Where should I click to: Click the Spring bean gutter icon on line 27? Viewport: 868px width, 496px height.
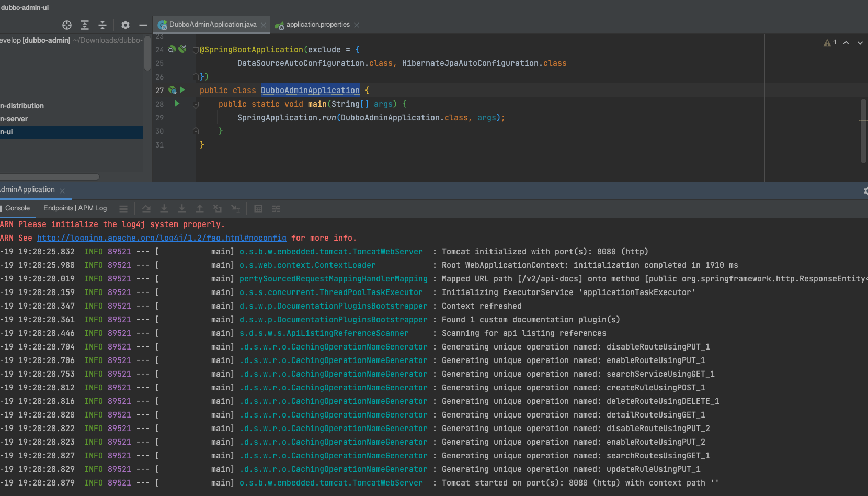(x=172, y=90)
